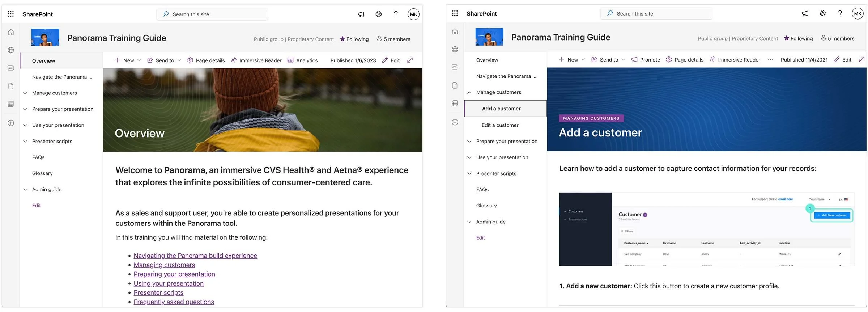Open globe My sites icon in left window
Image resolution: width=868 pixels, height=312 pixels.
click(11, 50)
